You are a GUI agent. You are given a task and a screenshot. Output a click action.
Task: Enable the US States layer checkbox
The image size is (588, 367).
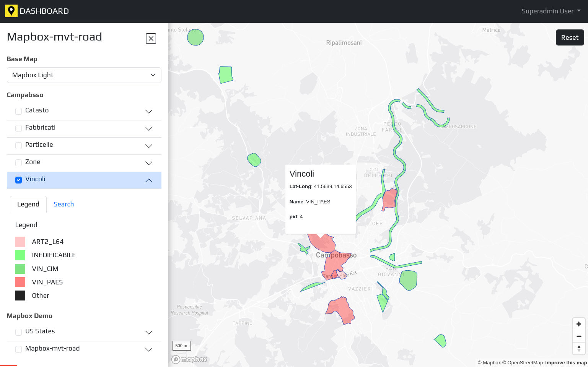point(18,332)
